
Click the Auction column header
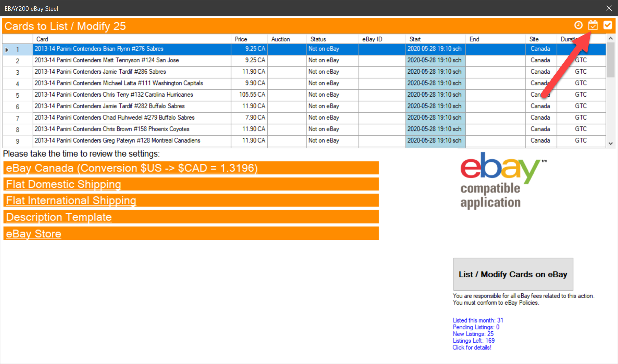pyautogui.click(x=287, y=39)
